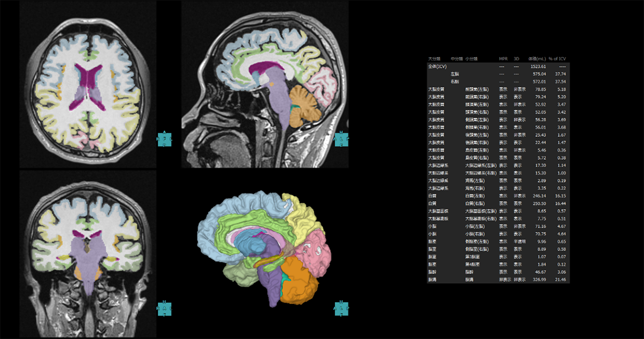The height and width of the screenshot is (339, 644).
Task: Toggle 3D display for 白質(左脳) row
Action: (x=518, y=196)
